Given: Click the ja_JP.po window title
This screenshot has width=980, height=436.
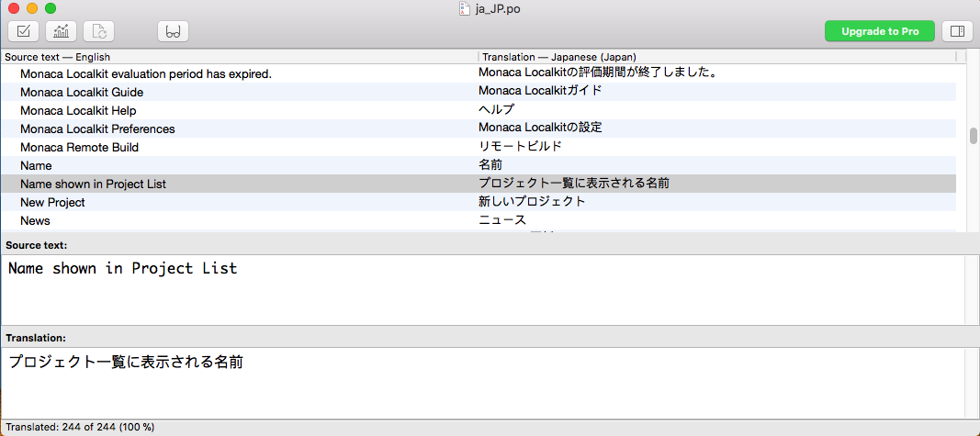Looking at the screenshot, I should pos(498,9).
